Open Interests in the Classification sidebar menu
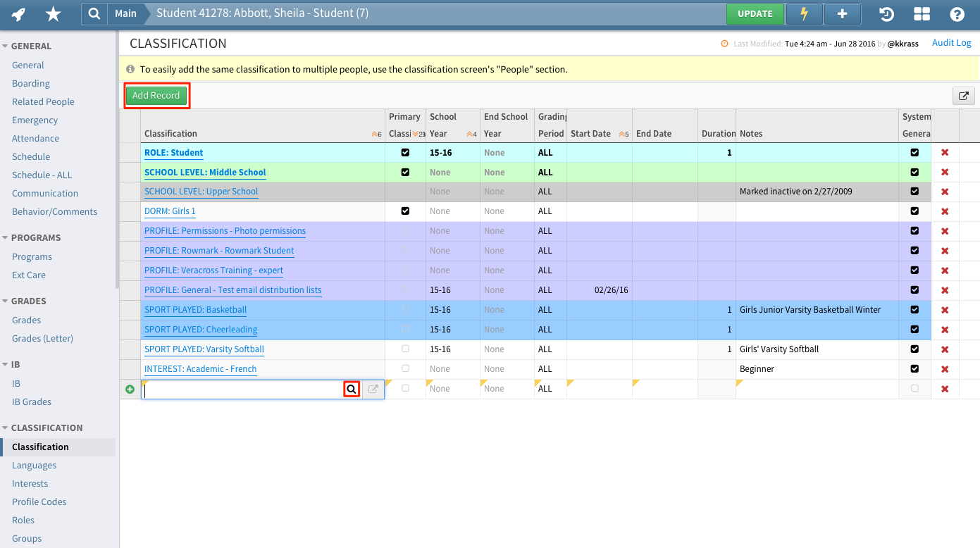The width and height of the screenshot is (980, 548). pyautogui.click(x=30, y=483)
